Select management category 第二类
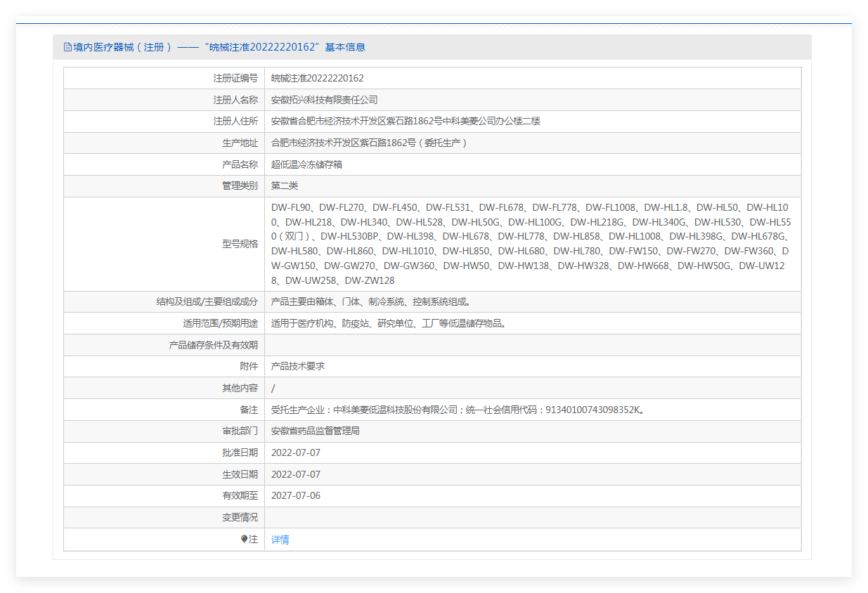Image resolution: width=868 pixels, height=593 pixels. pos(285,185)
